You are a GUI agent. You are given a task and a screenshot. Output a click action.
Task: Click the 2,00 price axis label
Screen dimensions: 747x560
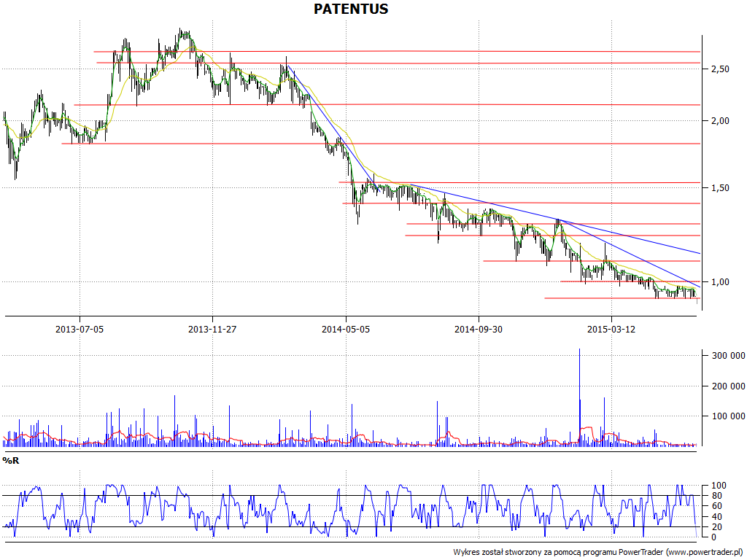tap(720, 121)
